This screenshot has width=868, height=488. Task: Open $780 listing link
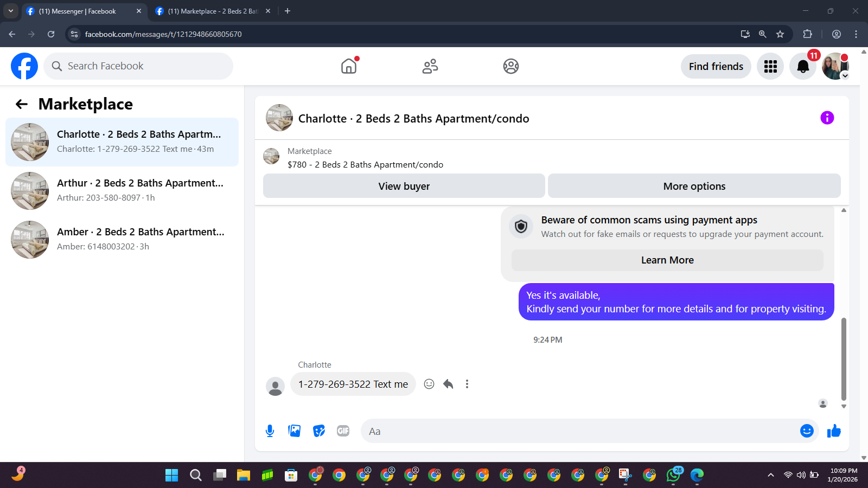point(365,165)
